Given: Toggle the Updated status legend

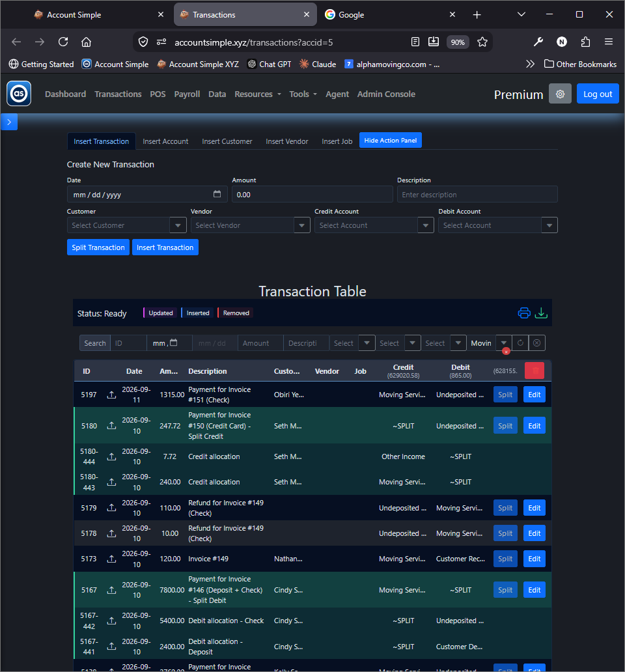Looking at the screenshot, I should pos(160,313).
